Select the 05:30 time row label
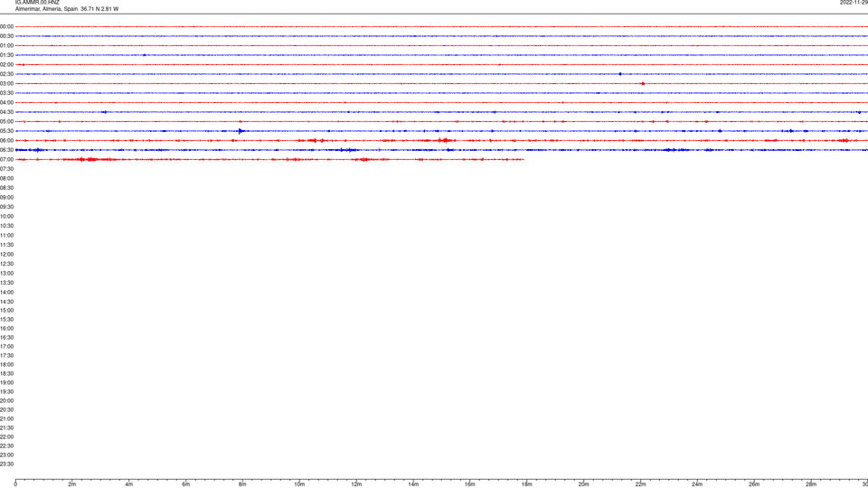 pyautogui.click(x=6, y=131)
